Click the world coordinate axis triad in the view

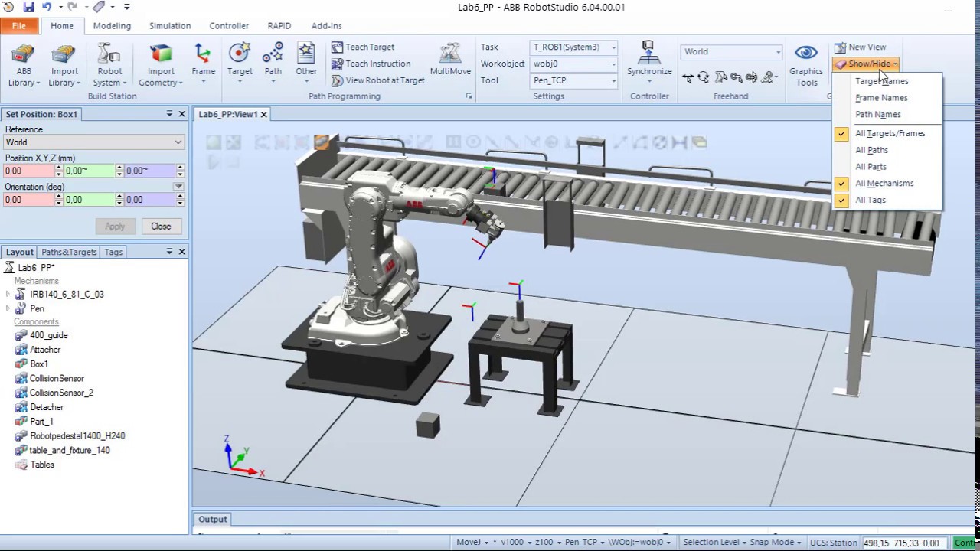[x=243, y=457]
